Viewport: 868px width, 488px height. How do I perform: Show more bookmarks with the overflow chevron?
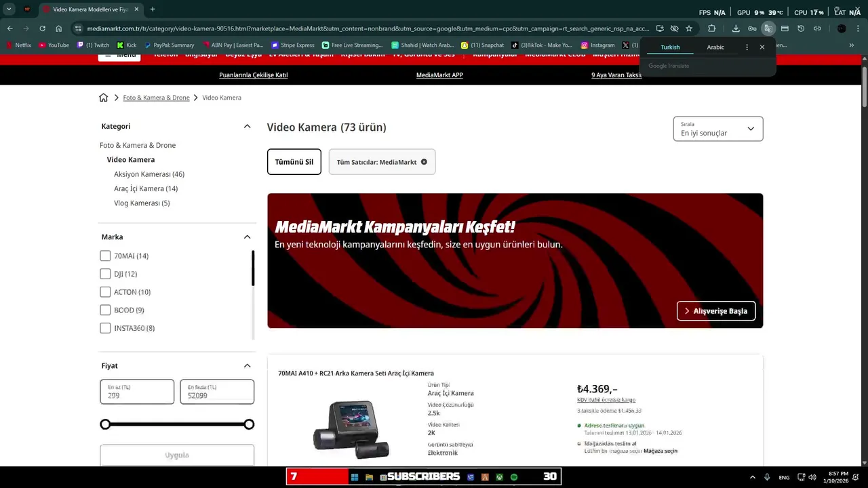pyautogui.click(x=852, y=45)
